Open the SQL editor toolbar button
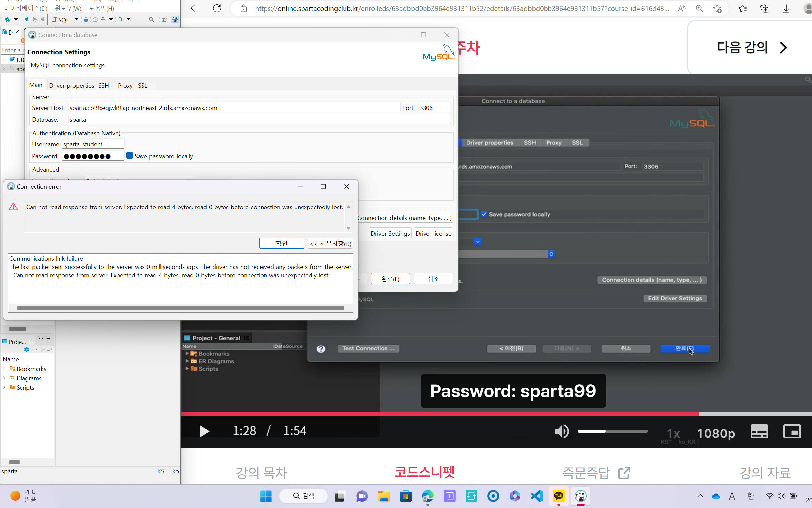Viewport: 812px width, 508px height. pyautogui.click(x=61, y=20)
